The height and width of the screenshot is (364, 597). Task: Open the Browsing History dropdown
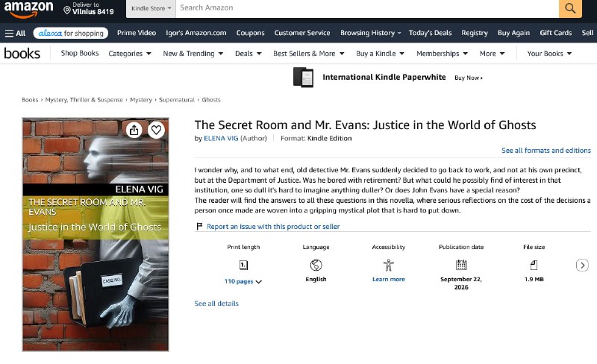click(x=370, y=33)
